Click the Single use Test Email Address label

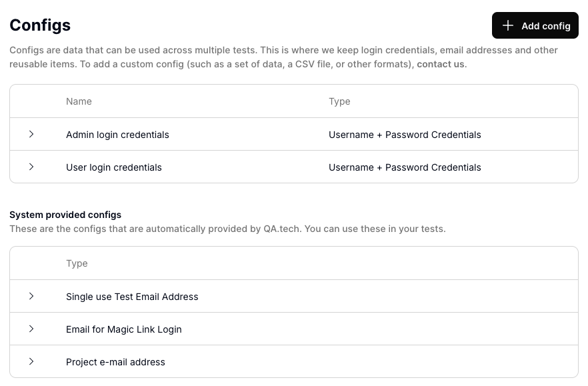132,297
